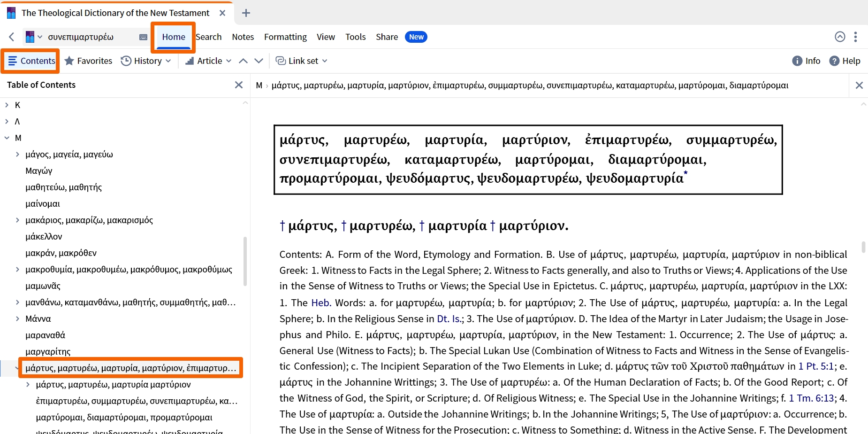Collapse the toolbar with the circled up arrow
The height and width of the screenshot is (434, 868).
pos(840,37)
